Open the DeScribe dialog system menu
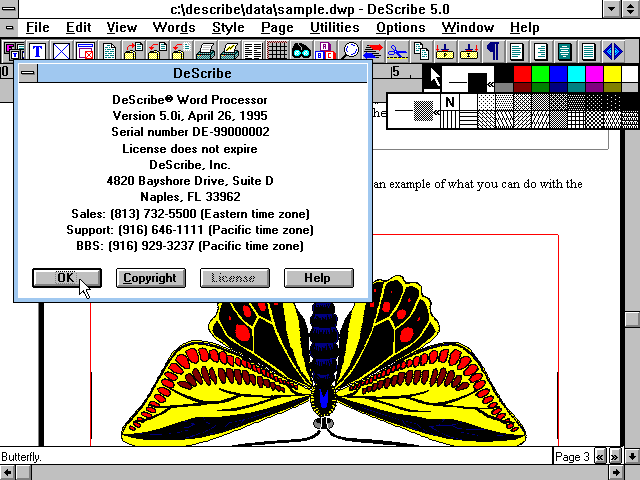 pos(28,73)
